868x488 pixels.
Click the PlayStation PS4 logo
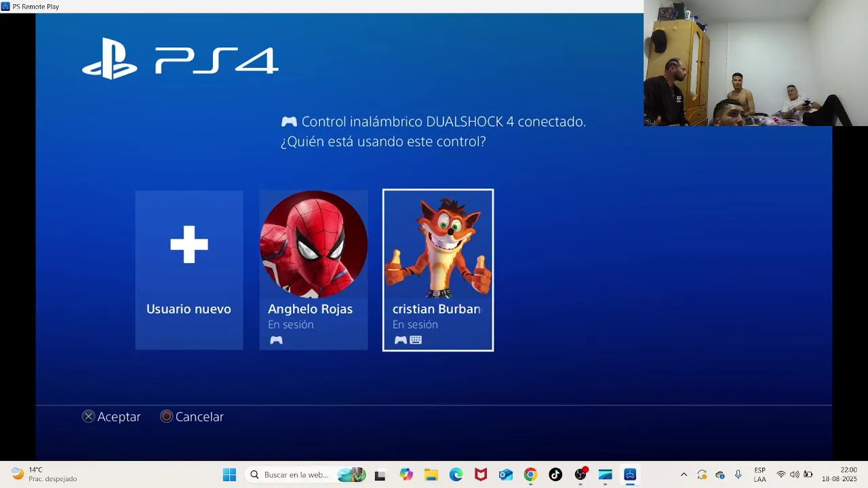tap(180, 59)
